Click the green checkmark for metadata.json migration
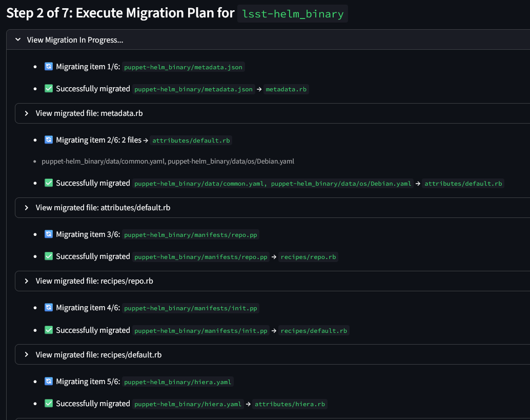The width and height of the screenshot is (530, 420). pos(49,89)
